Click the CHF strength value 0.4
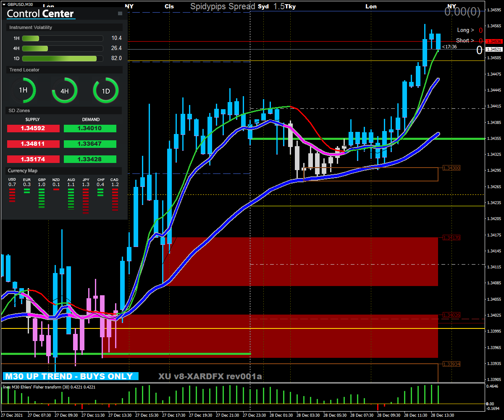The height and width of the screenshot is (420, 504). tap(100, 184)
